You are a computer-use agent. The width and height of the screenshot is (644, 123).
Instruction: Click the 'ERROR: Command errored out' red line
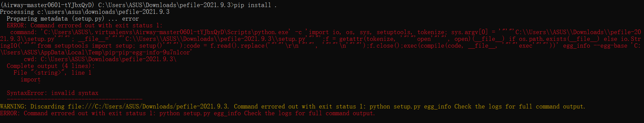[x=84, y=25]
